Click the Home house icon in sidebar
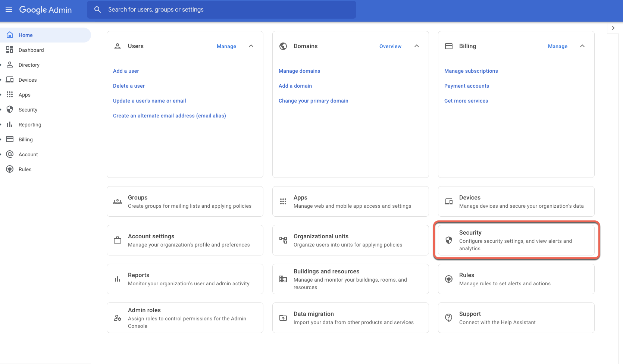This screenshot has height=364, width=623. (10, 35)
